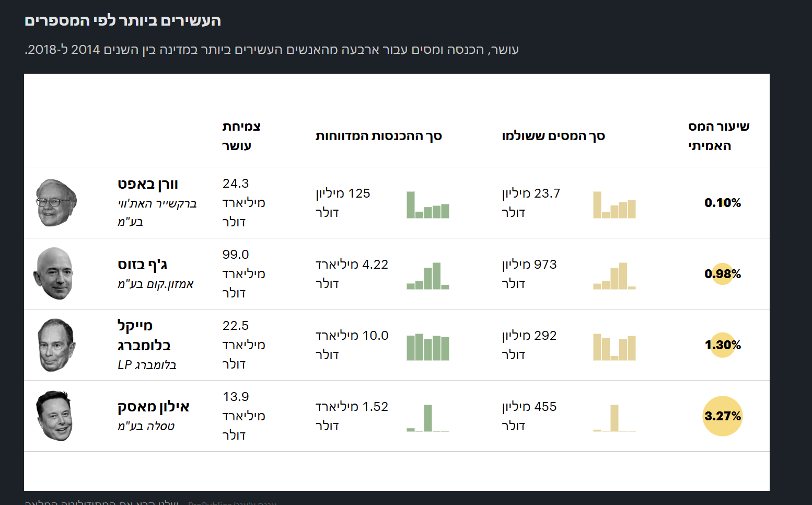Click Musk's green reported income bar chart
The width and height of the screenshot is (812, 505).
click(x=428, y=418)
